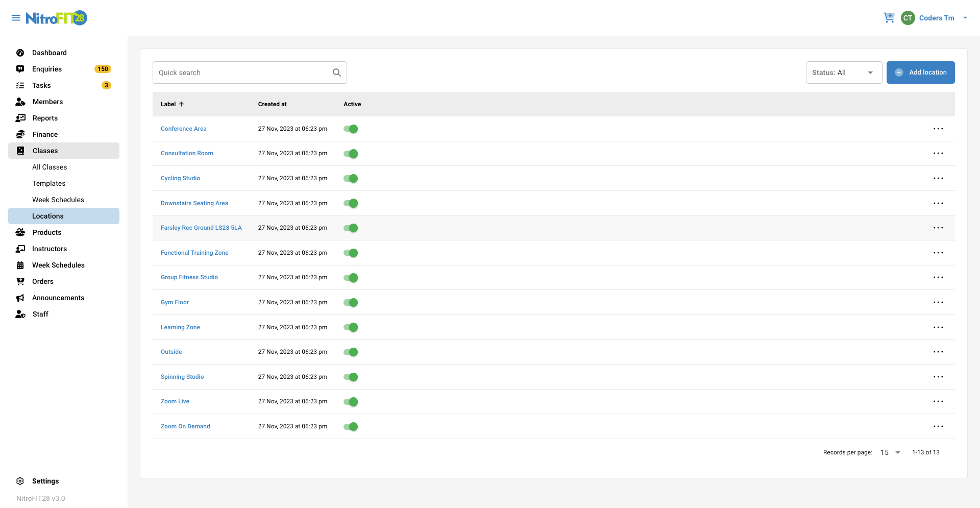Select the Finance coins icon
This screenshot has height=508, width=980.
20,134
